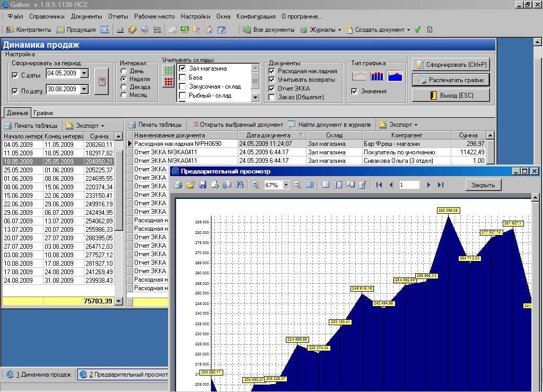Toggle the 'С даты' checkbox
The image size is (543, 392).
15,75
